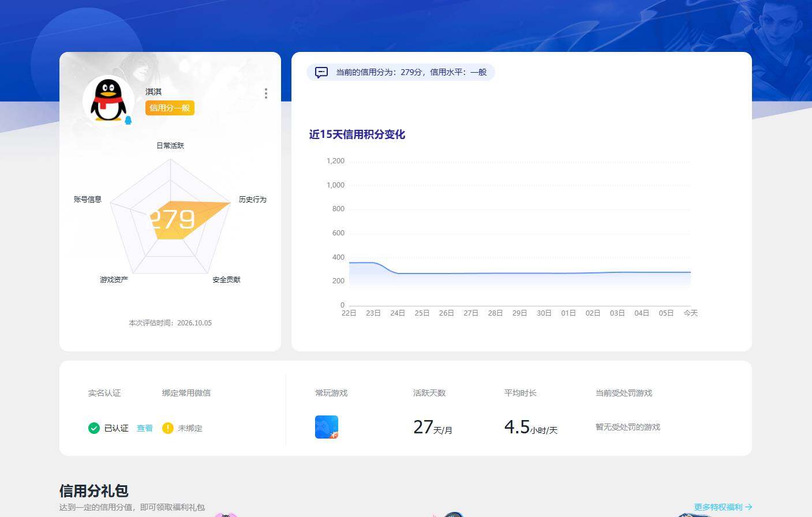Screen dimensions: 812x517
Task: Click the 常玩游戏 heading
Action: (x=331, y=393)
